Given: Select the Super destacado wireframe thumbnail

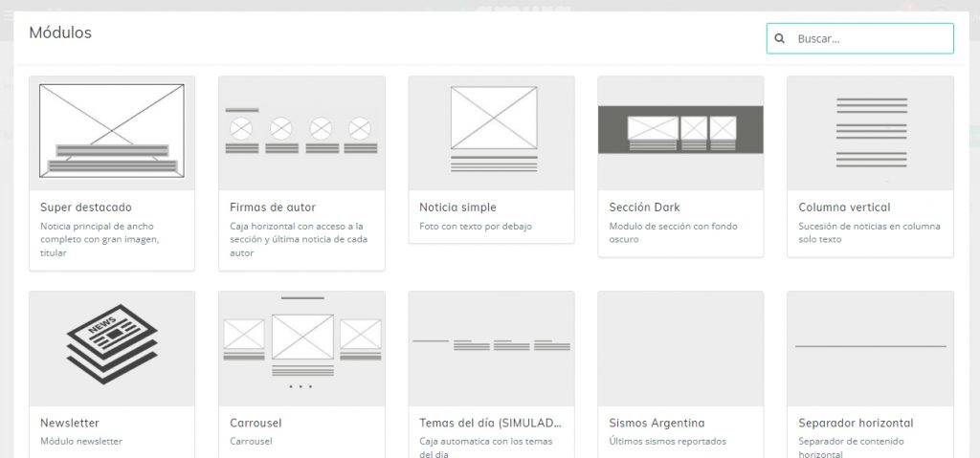Looking at the screenshot, I should [x=111, y=131].
